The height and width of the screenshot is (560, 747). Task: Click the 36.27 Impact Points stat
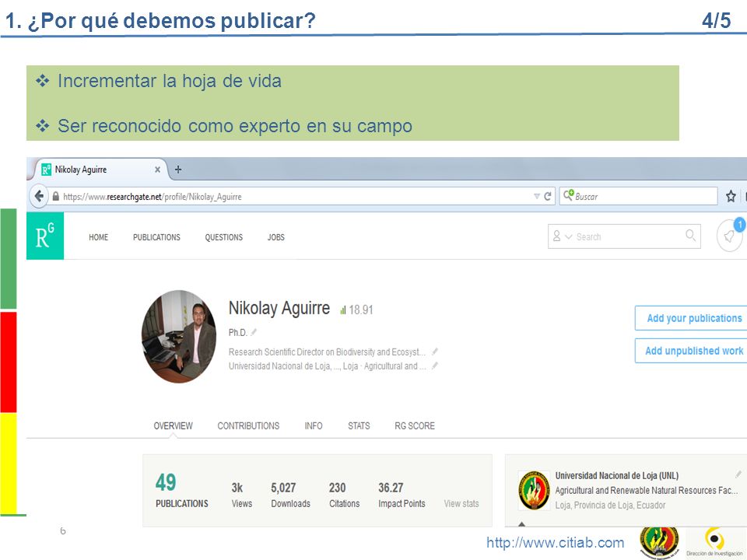(x=402, y=495)
